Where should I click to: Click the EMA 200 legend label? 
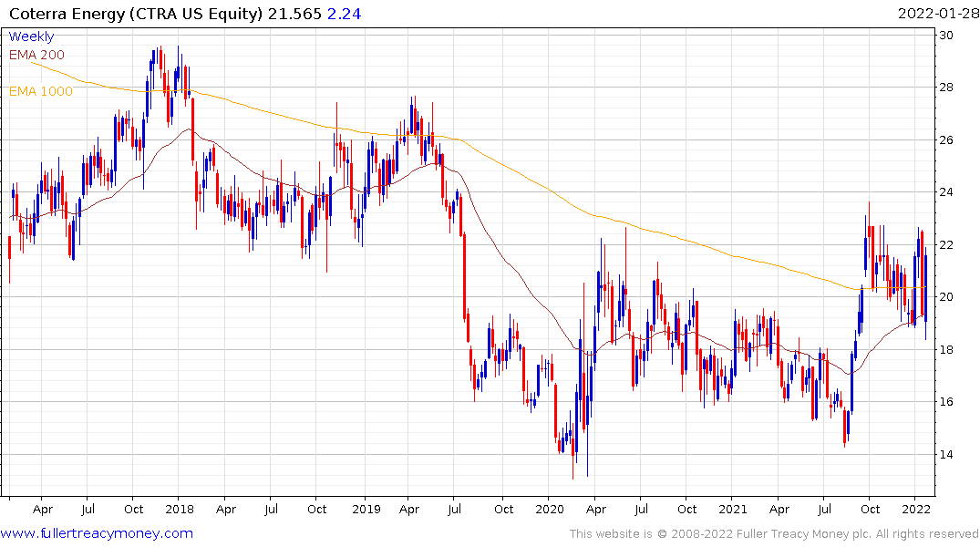tap(36, 55)
